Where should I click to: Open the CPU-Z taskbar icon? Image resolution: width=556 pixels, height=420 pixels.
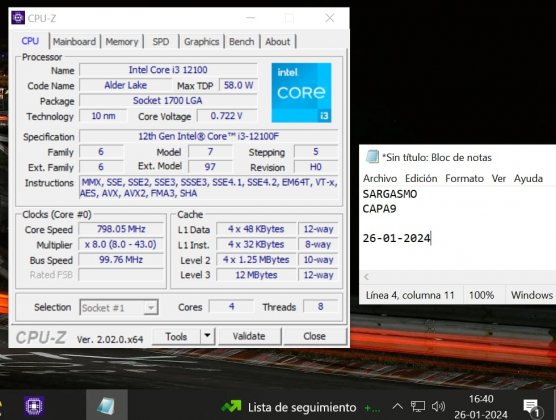34,406
